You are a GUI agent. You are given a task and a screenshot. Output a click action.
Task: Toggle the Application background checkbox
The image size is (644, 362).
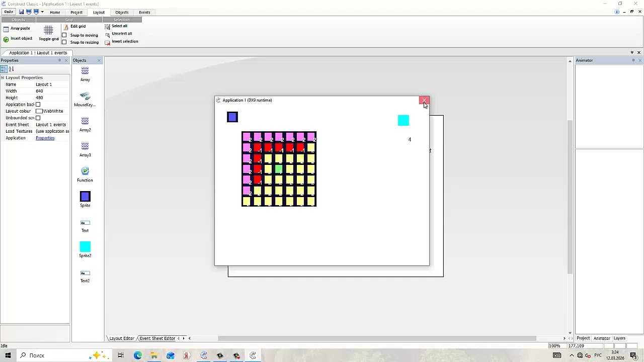(x=38, y=105)
